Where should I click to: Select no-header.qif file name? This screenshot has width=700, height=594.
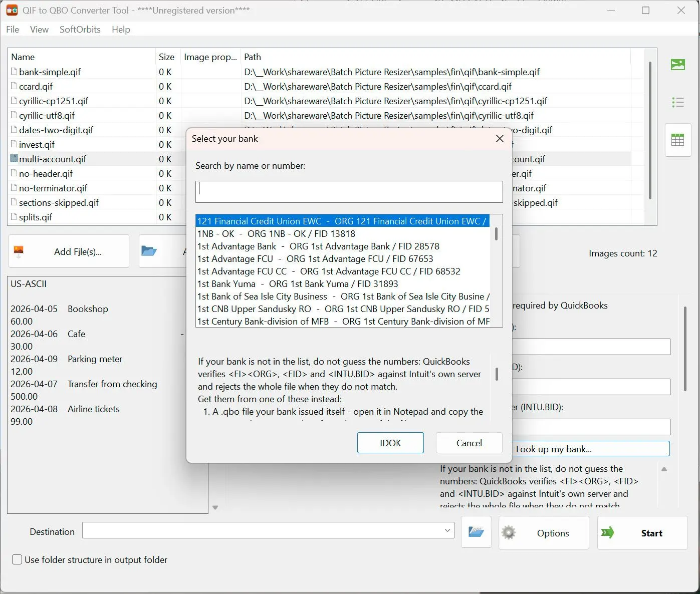(x=46, y=173)
